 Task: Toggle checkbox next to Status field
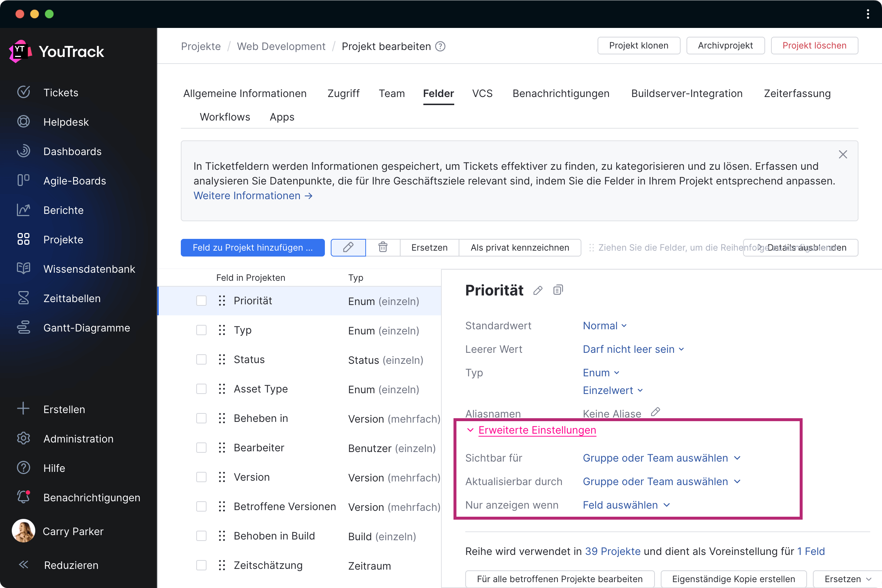201,360
